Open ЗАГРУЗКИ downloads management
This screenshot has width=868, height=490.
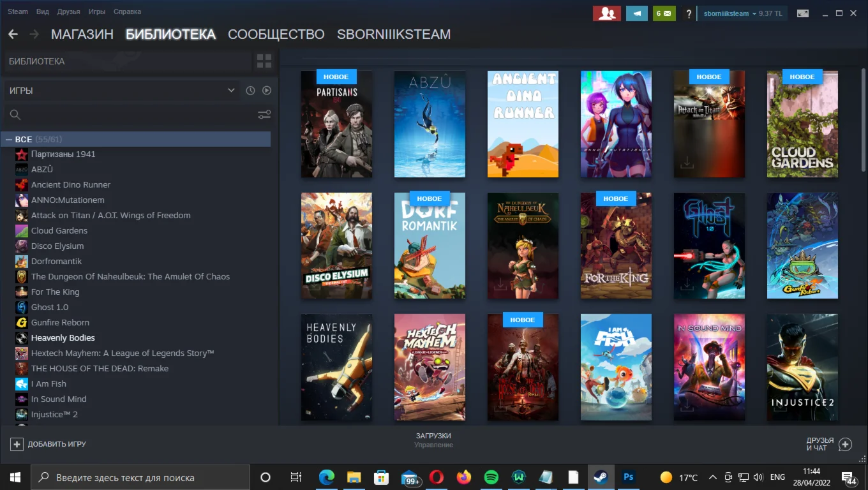[433, 440]
